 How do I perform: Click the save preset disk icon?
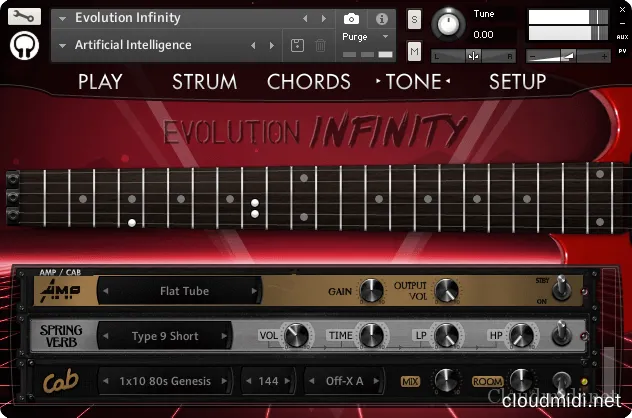(x=297, y=45)
